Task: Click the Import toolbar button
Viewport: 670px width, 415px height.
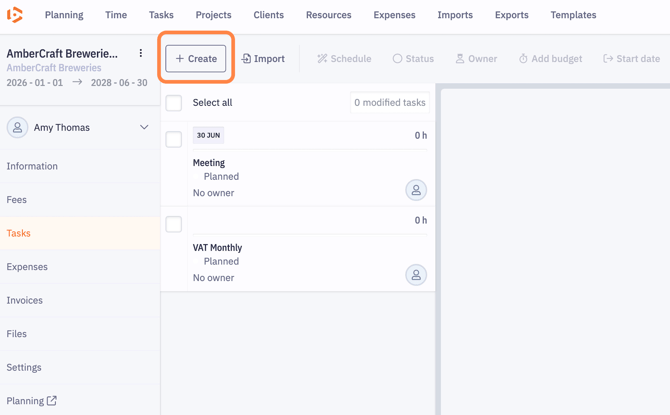Action: (x=264, y=59)
